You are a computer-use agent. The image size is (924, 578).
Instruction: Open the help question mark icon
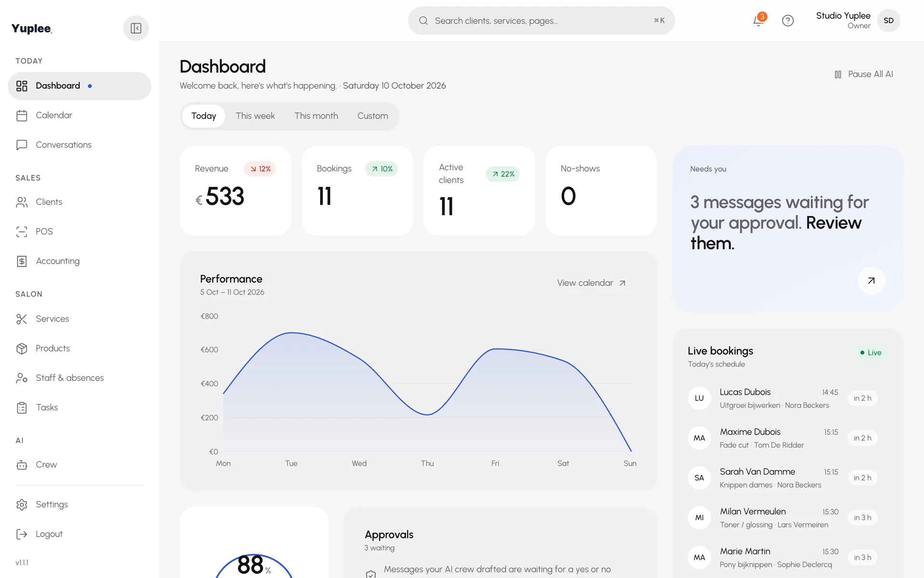click(x=788, y=21)
